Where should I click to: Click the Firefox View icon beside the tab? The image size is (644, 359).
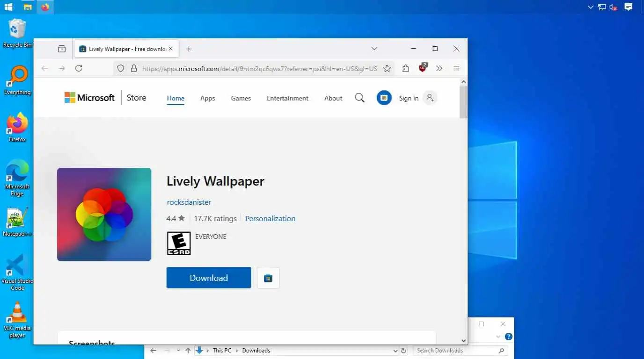coord(62,49)
